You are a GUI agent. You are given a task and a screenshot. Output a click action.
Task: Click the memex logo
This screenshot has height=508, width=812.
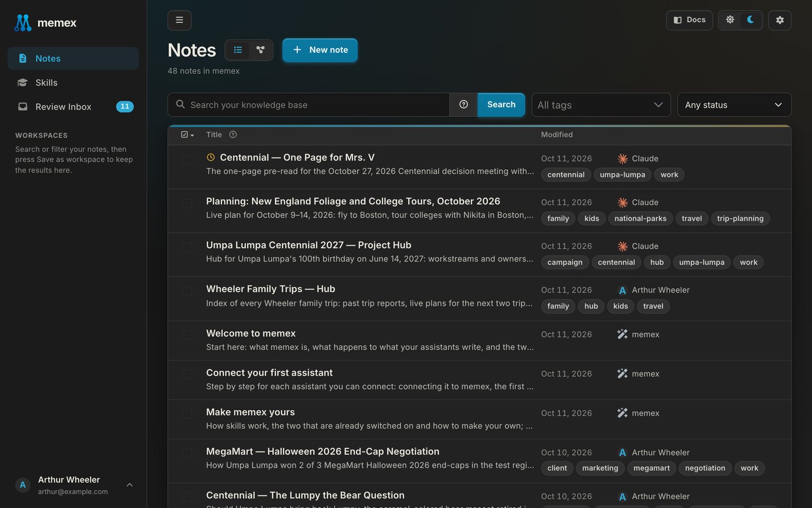tap(45, 23)
